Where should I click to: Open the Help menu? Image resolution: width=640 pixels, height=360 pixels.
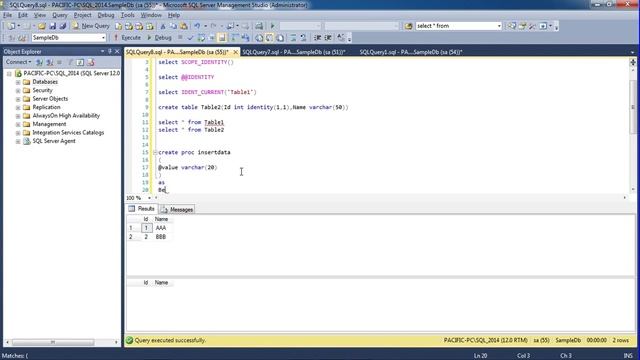(x=174, y=15)
